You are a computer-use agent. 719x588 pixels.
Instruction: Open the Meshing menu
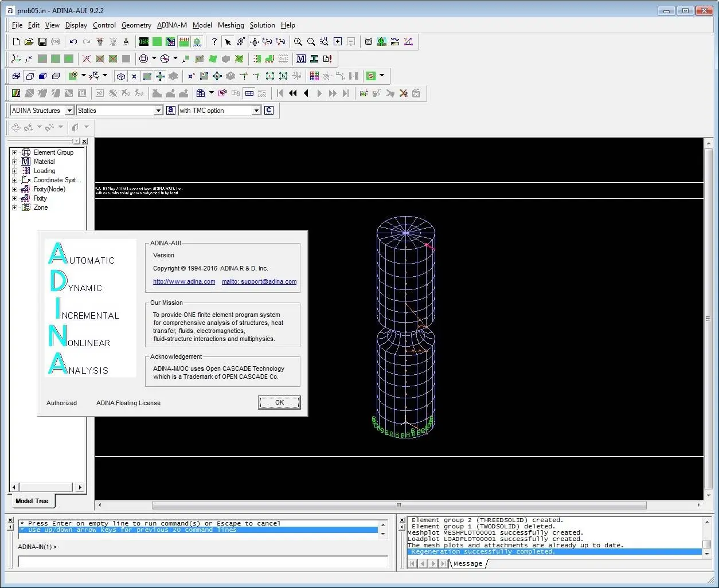[x=230, y=25]
